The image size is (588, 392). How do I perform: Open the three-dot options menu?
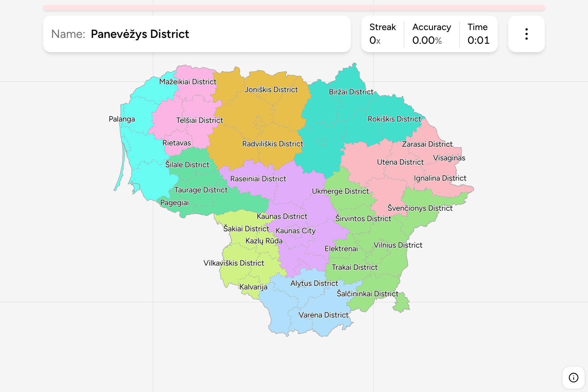pos(526,34)
